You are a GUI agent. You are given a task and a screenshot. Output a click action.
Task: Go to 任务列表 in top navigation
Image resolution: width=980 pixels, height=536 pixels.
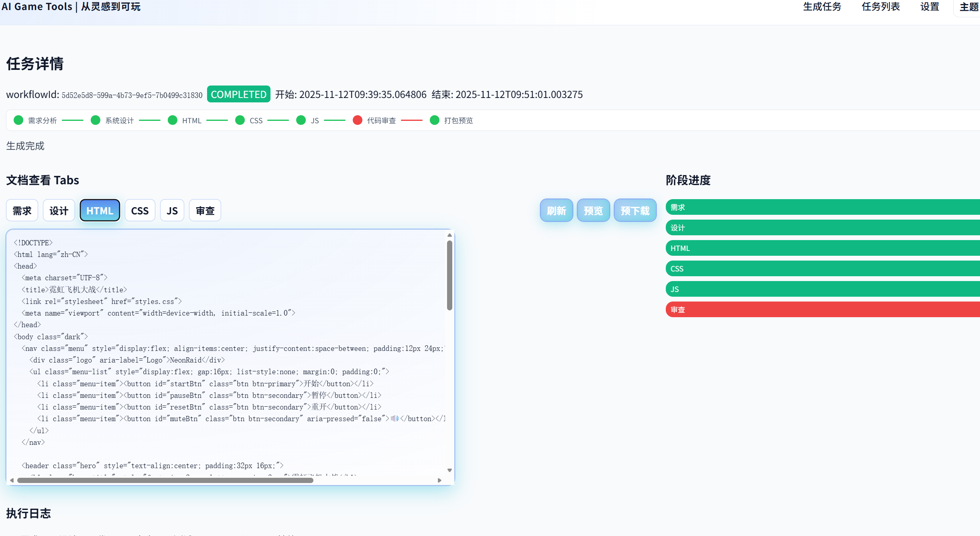click(x=880, y=7)
